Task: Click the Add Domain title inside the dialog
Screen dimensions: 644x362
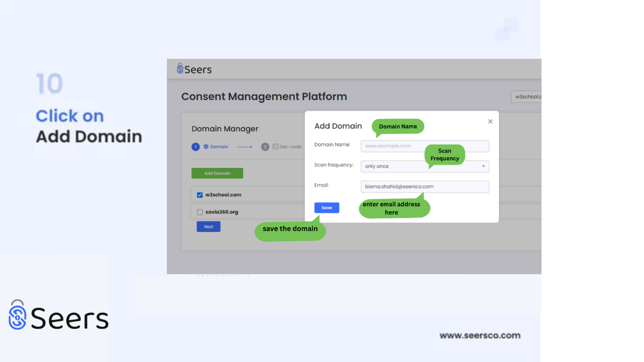Action: pos(338,126)
